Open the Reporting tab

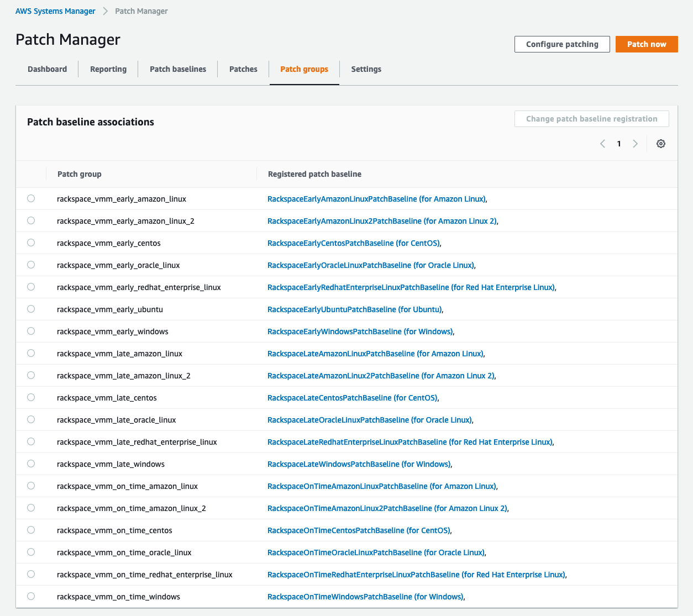108,69
